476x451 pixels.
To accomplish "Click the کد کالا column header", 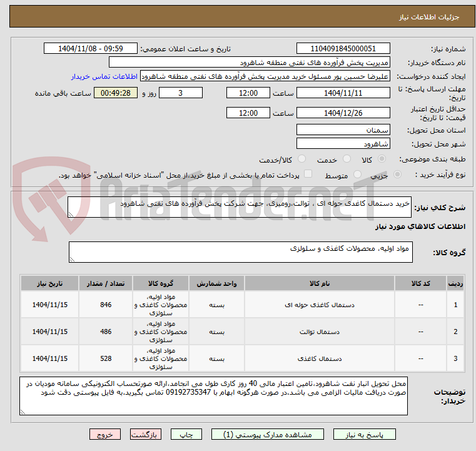I will (x=420, y=283).
